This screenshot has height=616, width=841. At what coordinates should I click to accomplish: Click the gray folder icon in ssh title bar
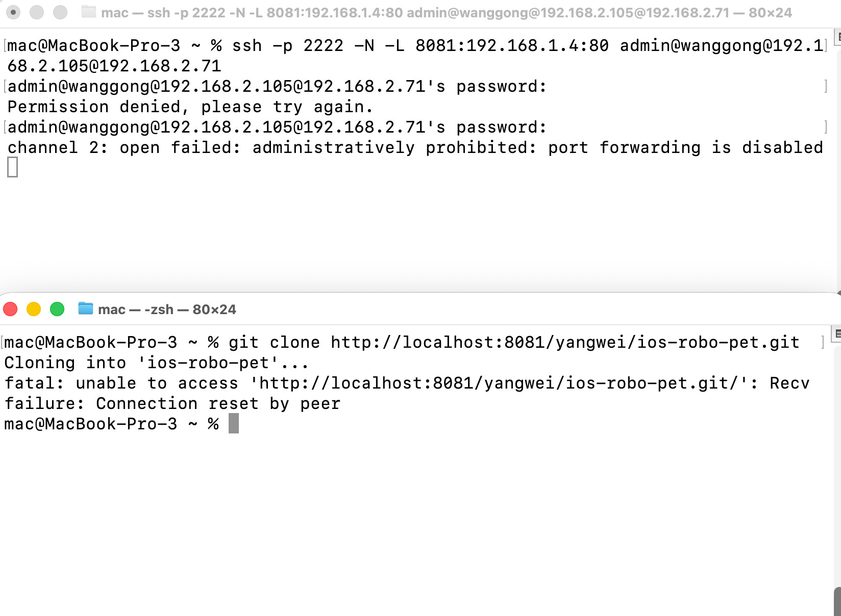[89, 12]
